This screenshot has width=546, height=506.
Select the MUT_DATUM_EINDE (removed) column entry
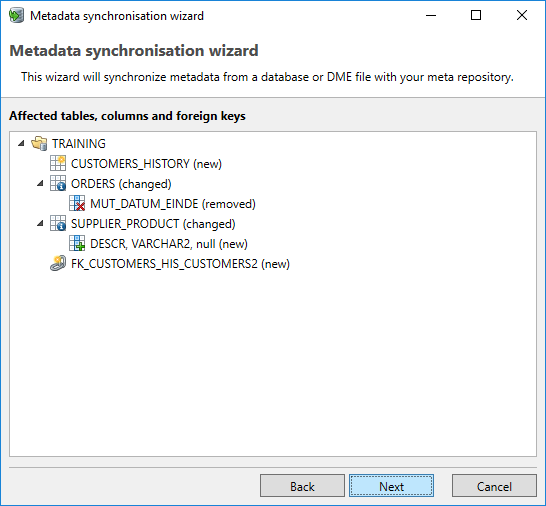(173, 204)
